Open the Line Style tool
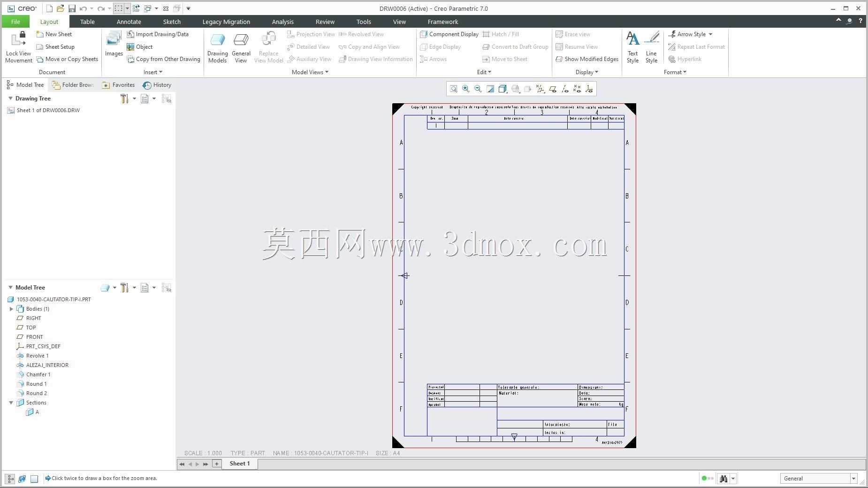Viewport: 868px width, 488px height. pos(651,47)
